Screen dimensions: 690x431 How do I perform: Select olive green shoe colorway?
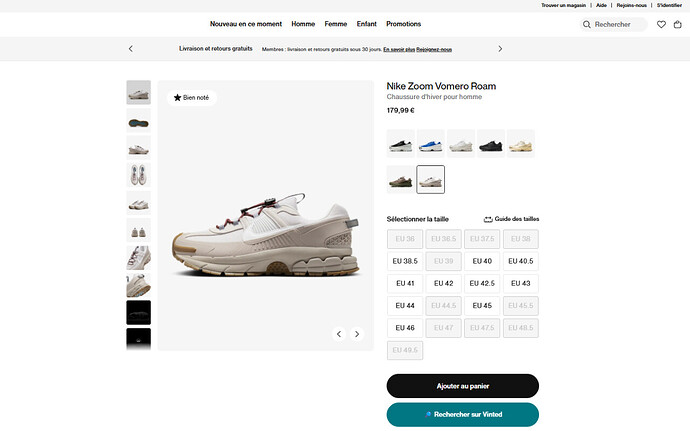pos(400,180)
